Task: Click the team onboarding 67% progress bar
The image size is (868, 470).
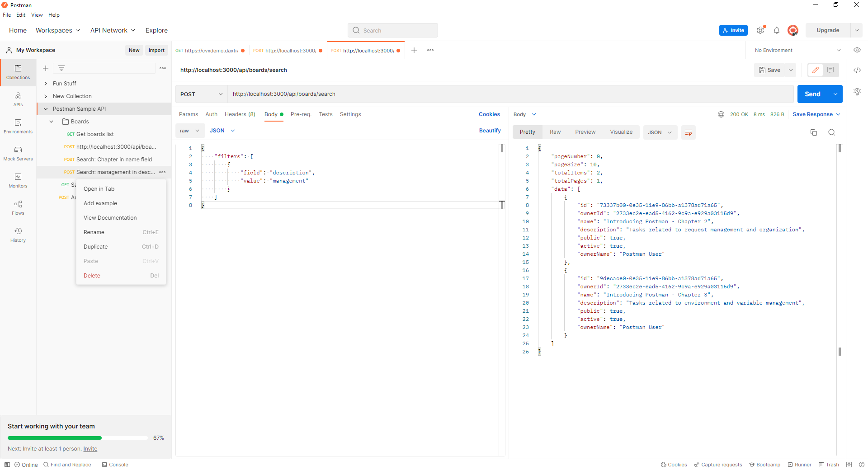Action: 78,438
